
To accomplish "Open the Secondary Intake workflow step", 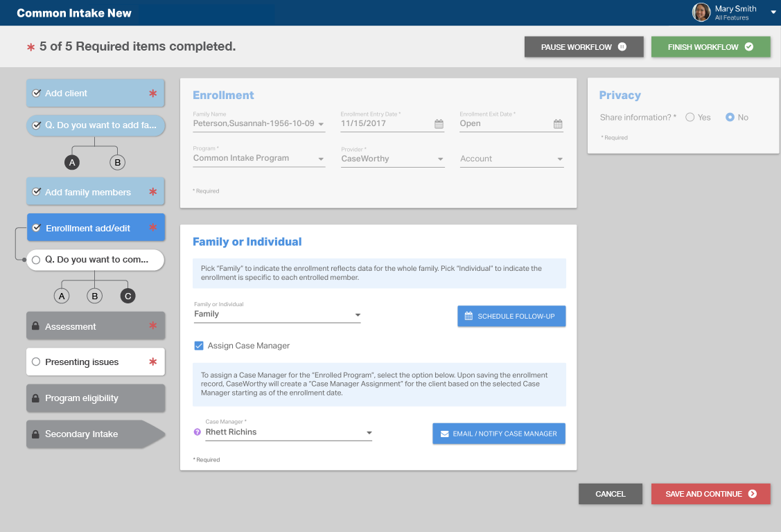I will (96, 434).
